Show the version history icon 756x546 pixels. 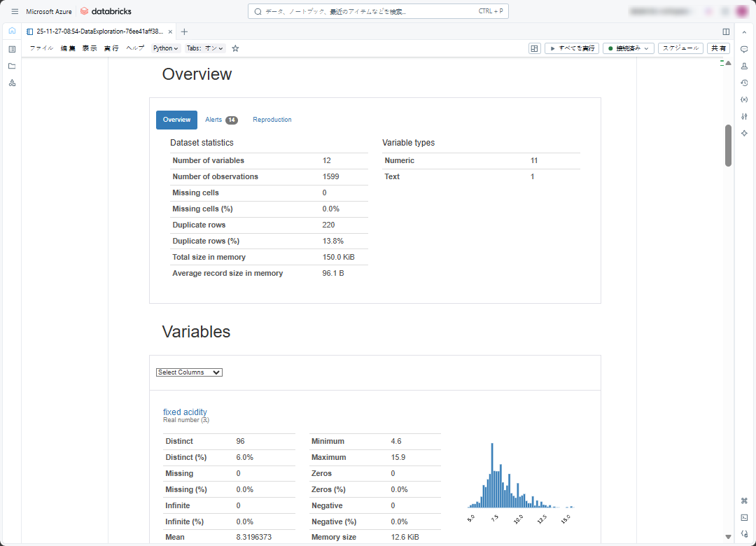(x=744, y=83)
